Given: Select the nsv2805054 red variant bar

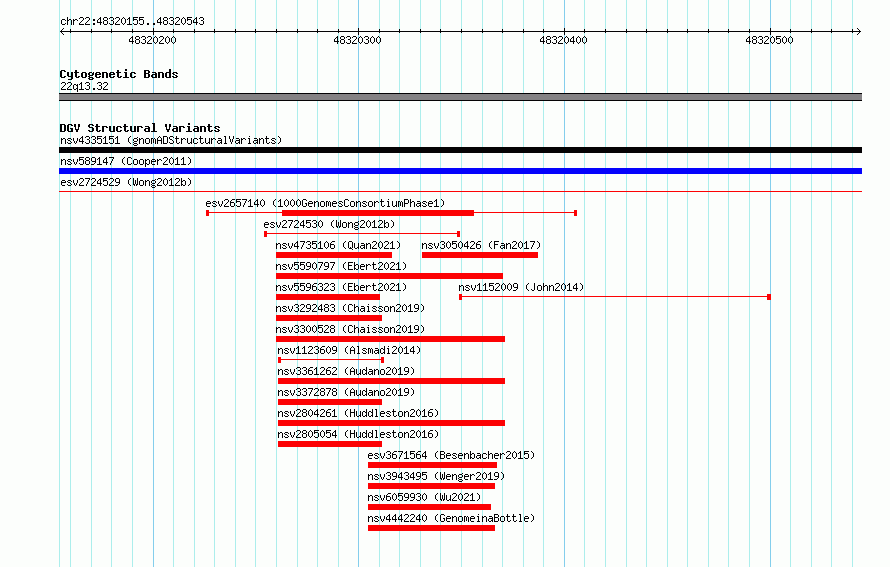Looking at the screenshot, I should (330, 444).
